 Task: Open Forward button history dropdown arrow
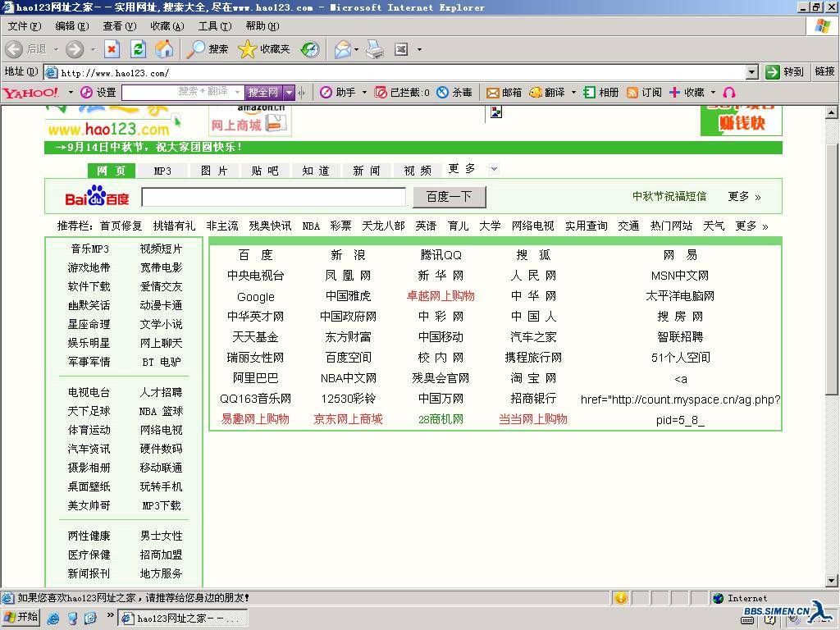93,49
